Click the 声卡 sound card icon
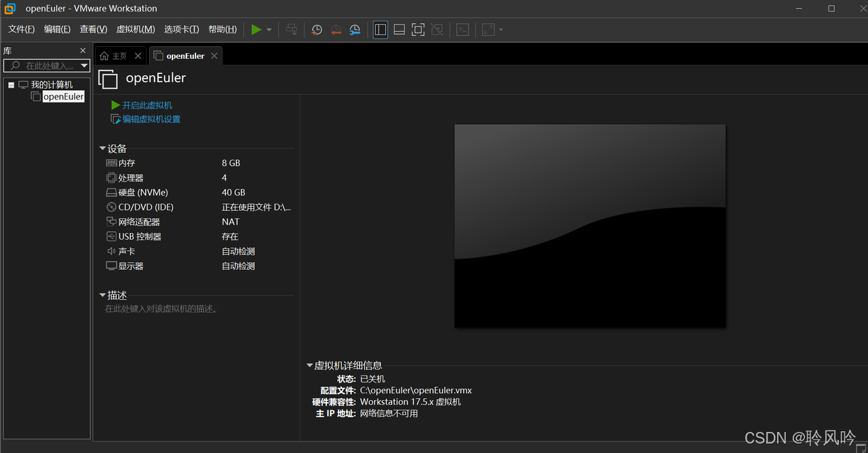Screen dimensions: 868x453 coord(111,251)
